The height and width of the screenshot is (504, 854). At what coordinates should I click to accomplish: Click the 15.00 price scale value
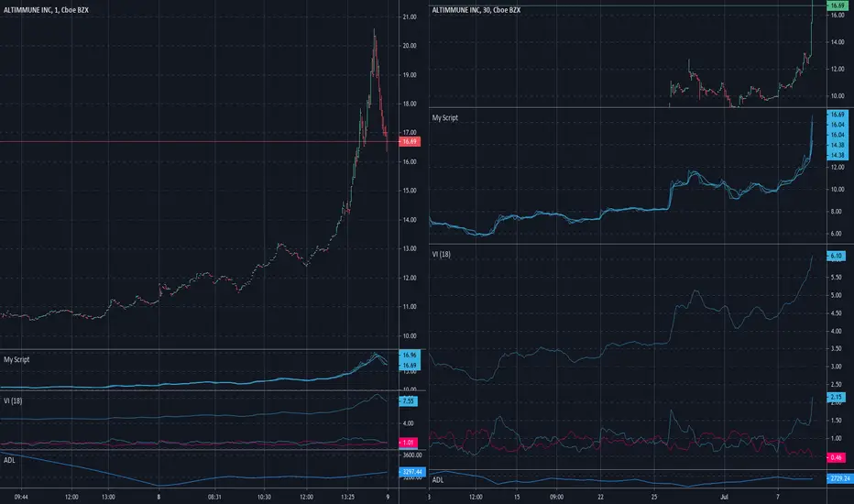pos(410,191)
